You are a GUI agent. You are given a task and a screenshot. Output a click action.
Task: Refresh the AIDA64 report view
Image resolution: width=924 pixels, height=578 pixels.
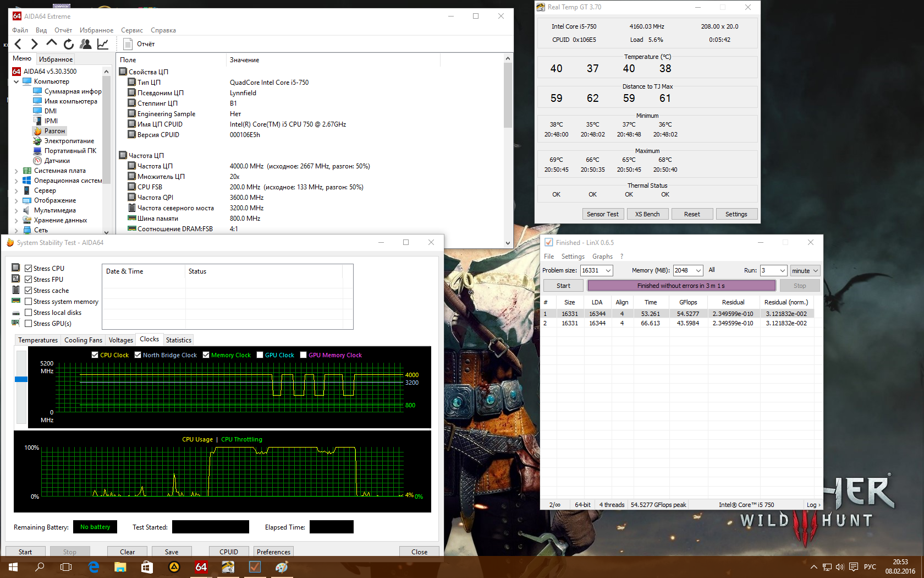(x=69, y=44)
